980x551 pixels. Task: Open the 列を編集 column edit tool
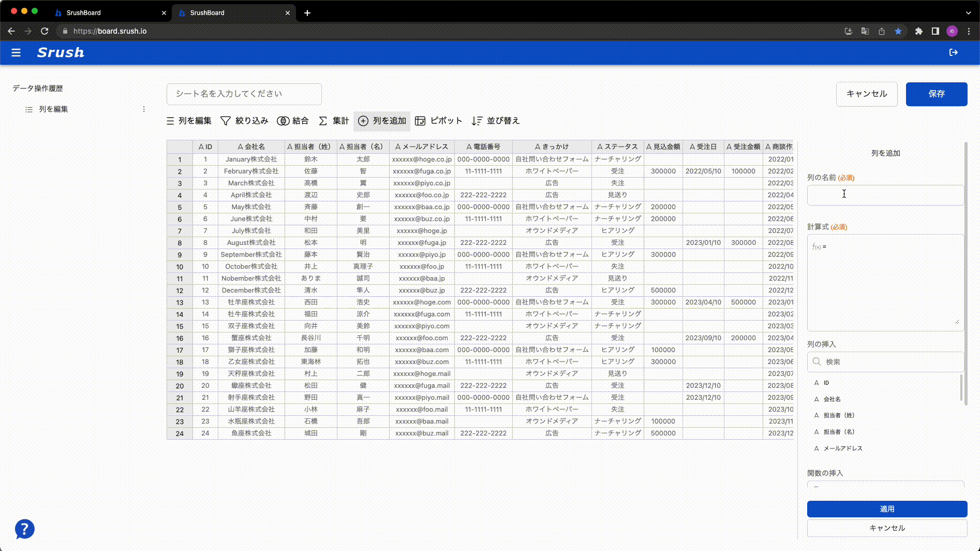(189, 121)
